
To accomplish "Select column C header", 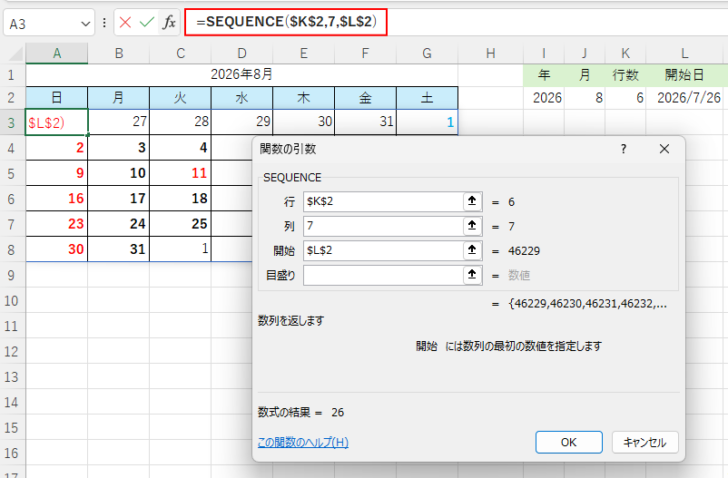I will click(x=181, y=53).
